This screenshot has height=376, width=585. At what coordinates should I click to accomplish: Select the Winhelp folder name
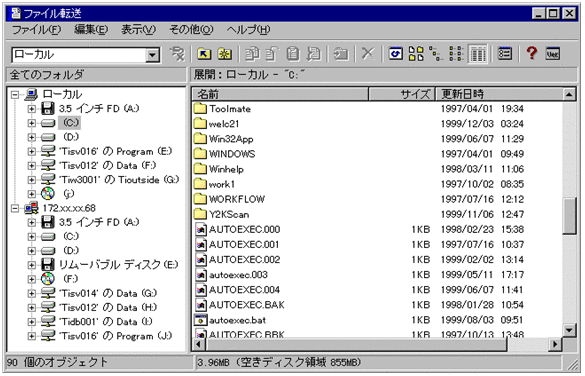tap(226, 169)
